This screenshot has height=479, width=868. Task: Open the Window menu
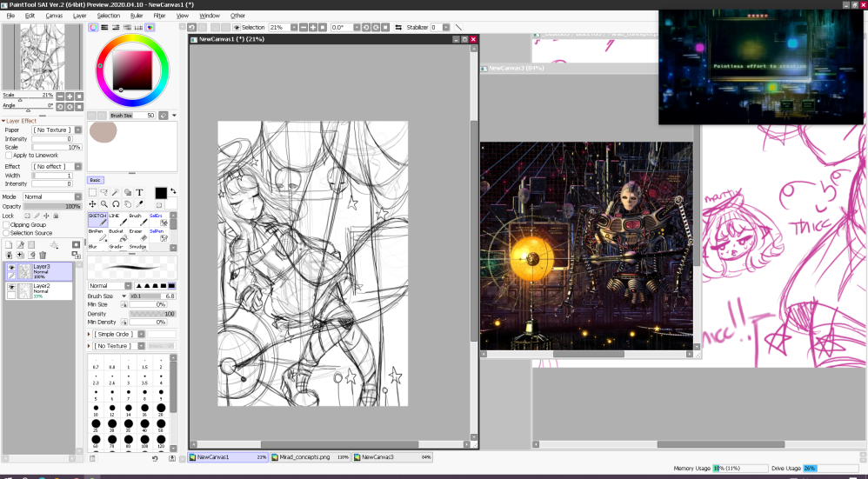point(210,16)
